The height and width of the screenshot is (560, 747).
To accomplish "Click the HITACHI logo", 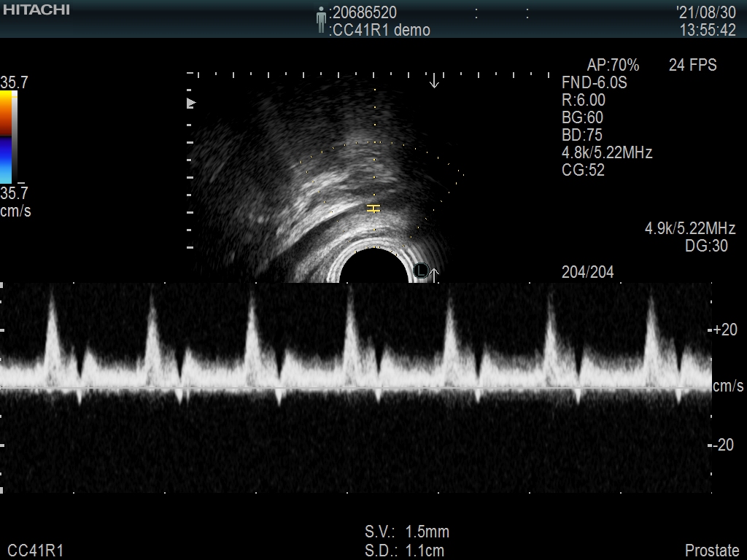I will pyautogui.click(x=36, y=9).
